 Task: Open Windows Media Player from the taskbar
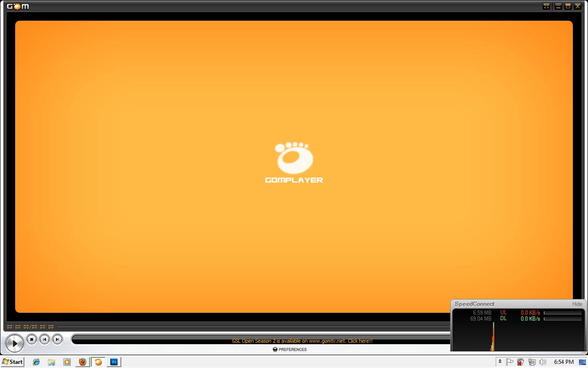[x=67, y=362]
